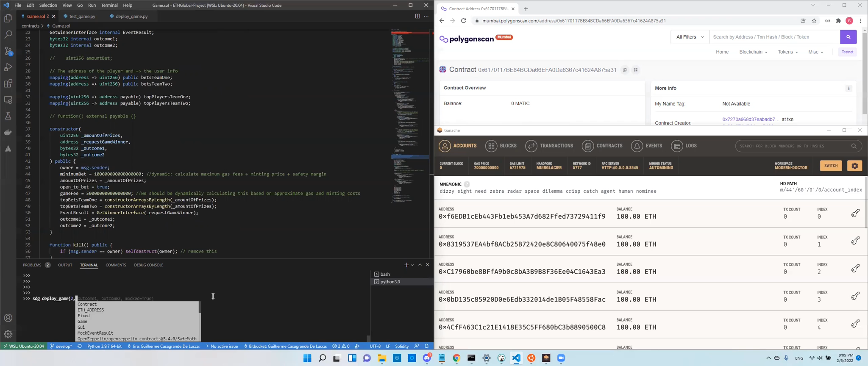The height and width of the screenshot is (366, 868).
Task: Open the Search view in VS Code activity bar
Action: 8,35
